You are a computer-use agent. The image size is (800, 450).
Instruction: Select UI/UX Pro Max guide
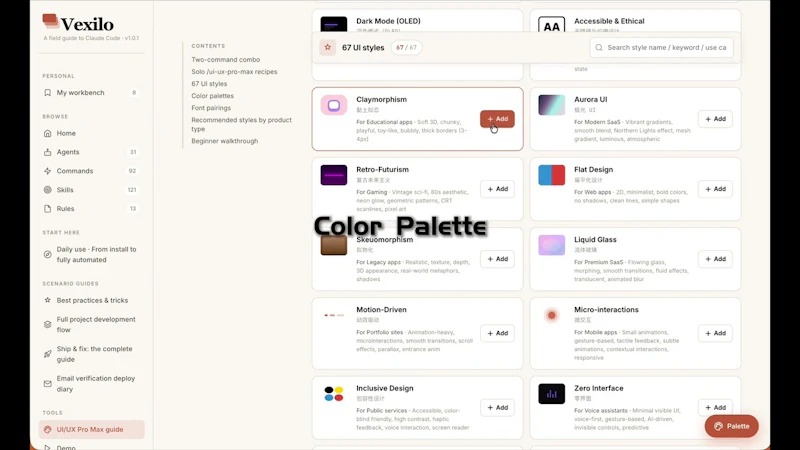pyautogui.click(x=91, y=430)
